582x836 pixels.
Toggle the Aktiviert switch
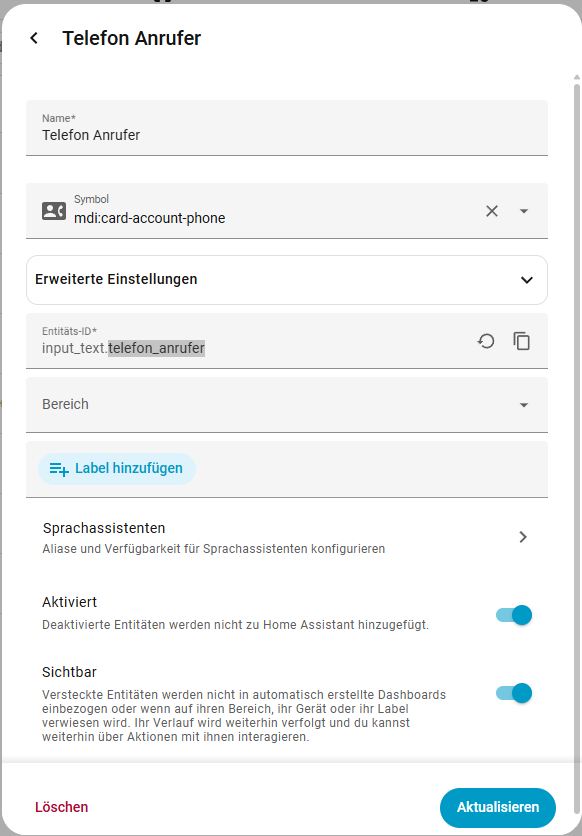tap(514, 615)
